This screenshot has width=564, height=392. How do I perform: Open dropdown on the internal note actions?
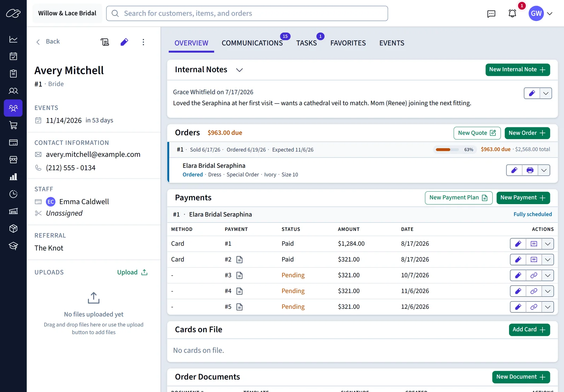[546, 93]
